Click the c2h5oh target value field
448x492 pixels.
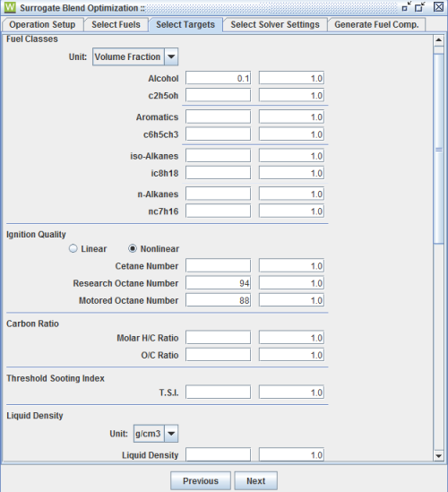[x=218, y=95]
